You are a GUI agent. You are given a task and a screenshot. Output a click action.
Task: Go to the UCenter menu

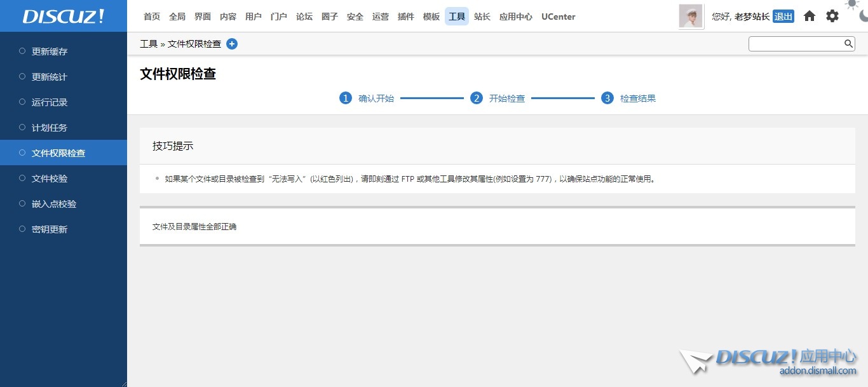558,17
